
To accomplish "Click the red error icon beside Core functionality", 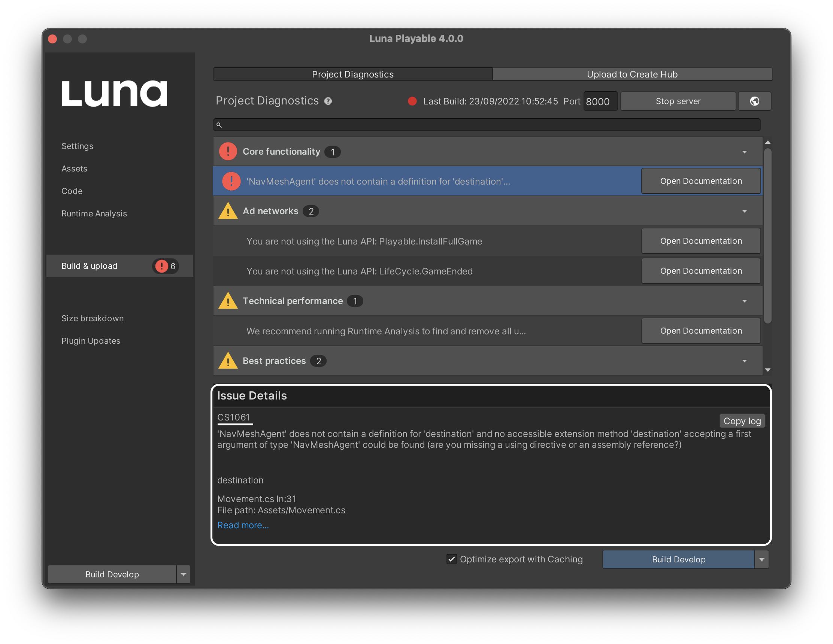I will (x=228, y=151).
